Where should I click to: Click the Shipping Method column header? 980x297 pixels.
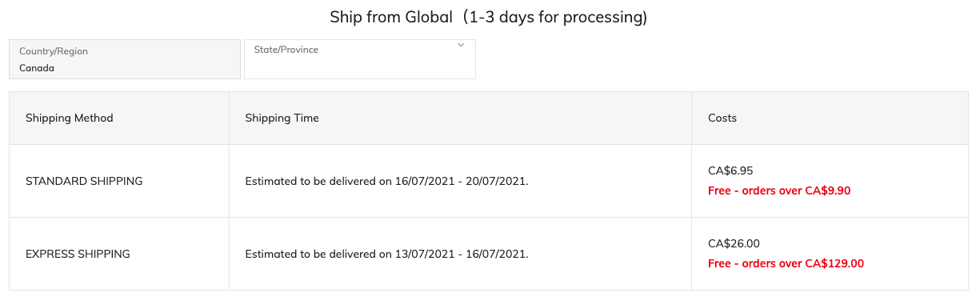pos(119,118)
